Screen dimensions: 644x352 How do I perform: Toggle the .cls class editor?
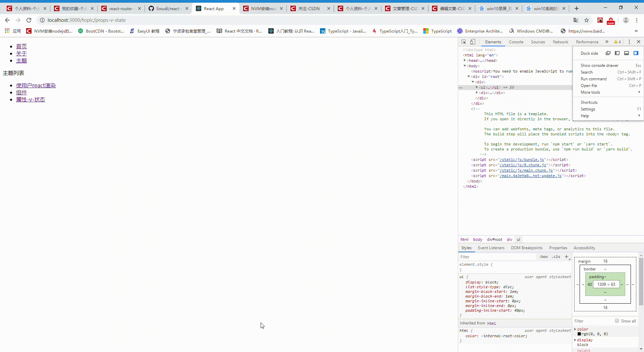click(556, 257)
